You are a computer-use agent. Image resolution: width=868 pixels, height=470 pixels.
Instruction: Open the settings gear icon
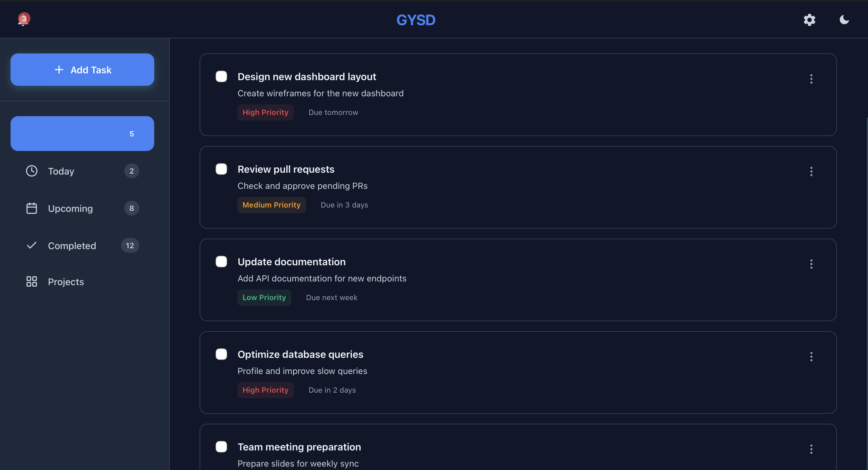[809, 20]
